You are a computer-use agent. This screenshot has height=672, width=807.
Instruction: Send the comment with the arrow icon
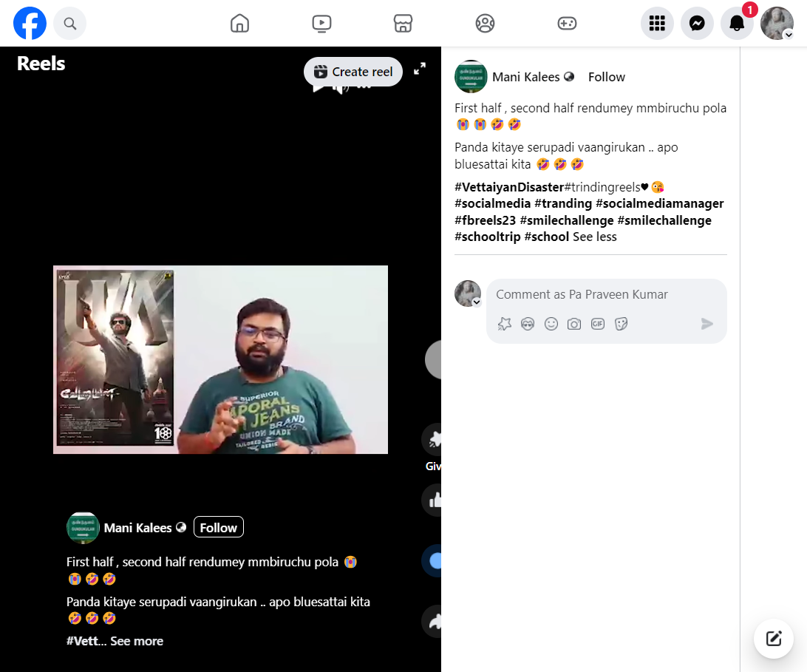coord(707,324)
